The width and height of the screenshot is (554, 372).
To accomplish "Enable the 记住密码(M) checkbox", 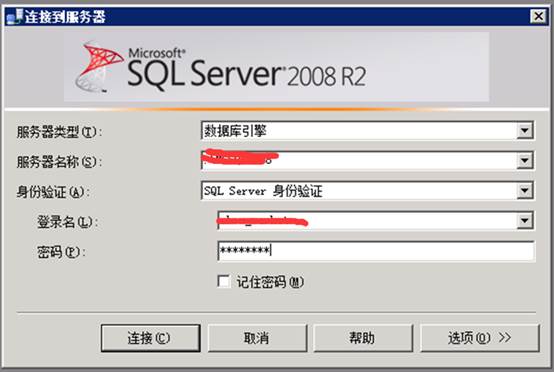I will click(224, 282).
